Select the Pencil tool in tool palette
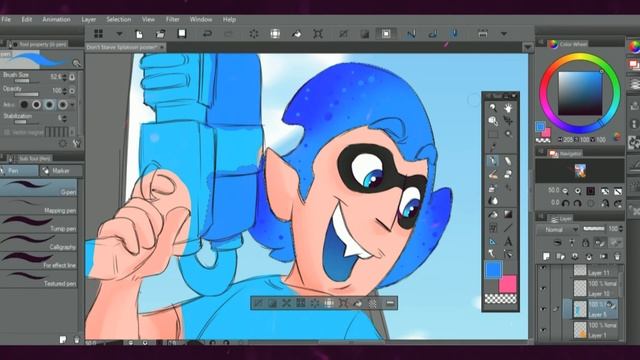Image resolution: width=640 pixels, height=360 pixels. click(x=508, y=161)
